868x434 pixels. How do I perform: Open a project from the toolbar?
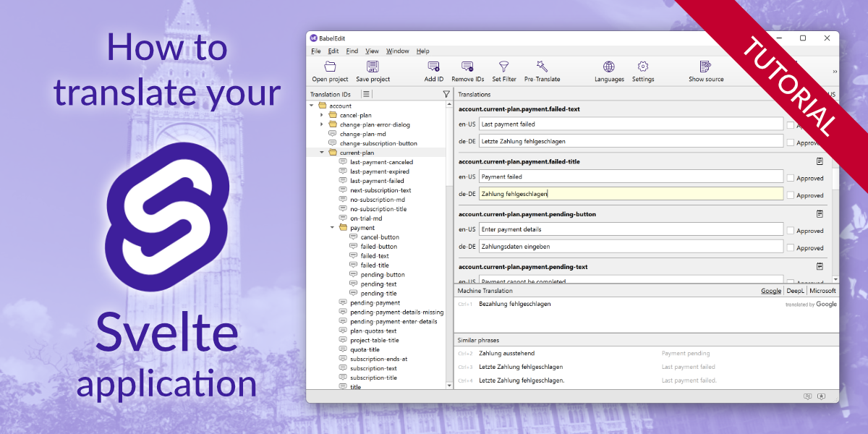point(330,71)
